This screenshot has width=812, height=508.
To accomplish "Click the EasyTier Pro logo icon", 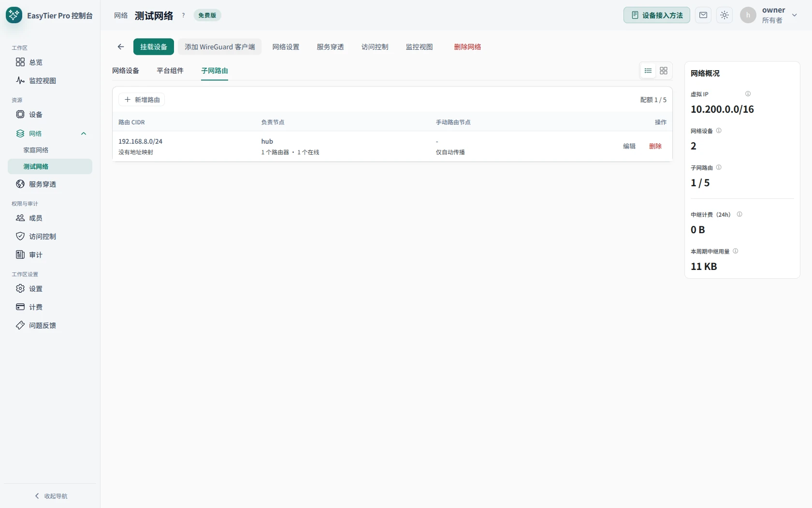I will 14,15.
